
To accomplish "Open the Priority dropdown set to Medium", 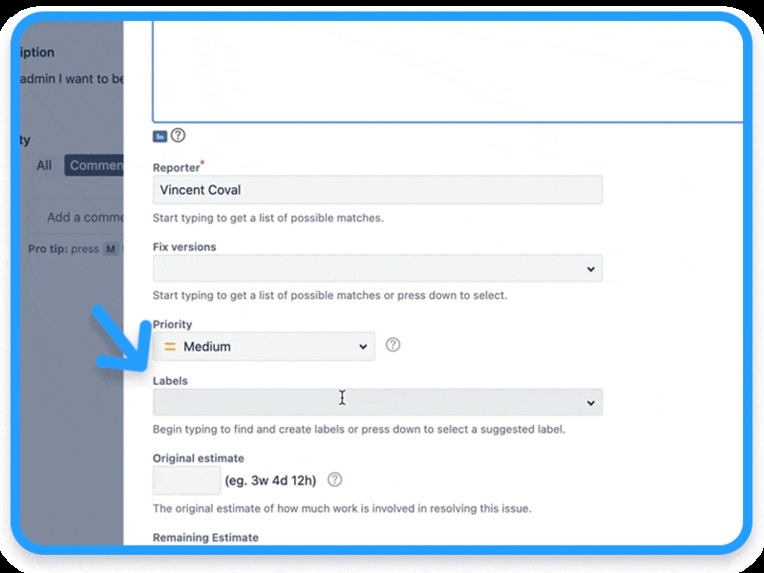I will tap(264, 346).
